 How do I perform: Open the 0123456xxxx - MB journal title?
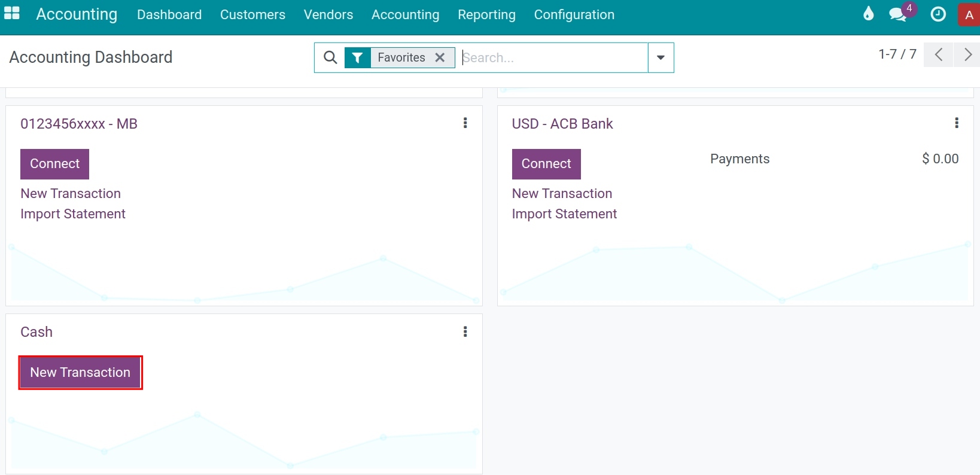(x=79, y=124)
